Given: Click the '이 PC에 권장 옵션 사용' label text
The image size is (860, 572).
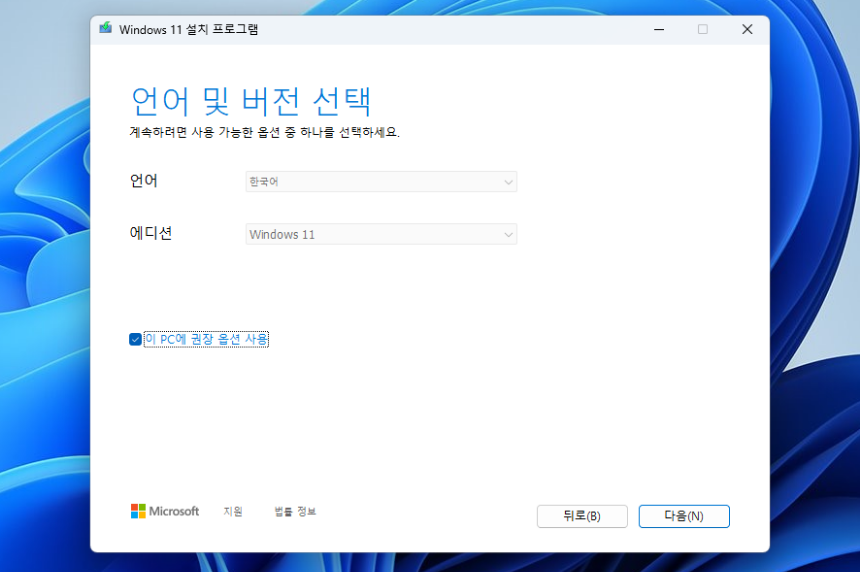Looking at the screenshot, I should 206,339.
